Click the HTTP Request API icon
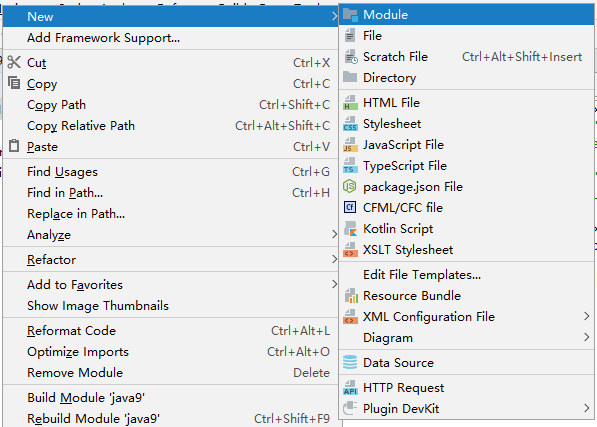Viewport: 597px width, 427px height. [350, 387]
